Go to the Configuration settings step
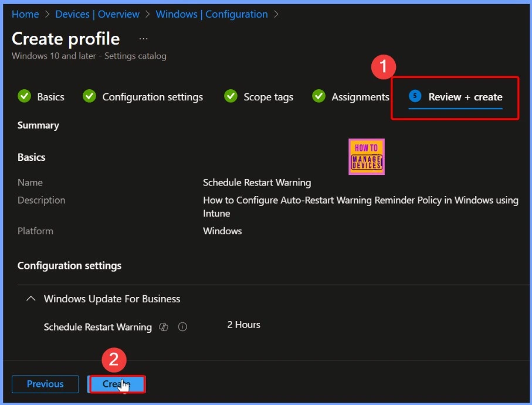The image size is (532, 405). [x=153, y=97]
